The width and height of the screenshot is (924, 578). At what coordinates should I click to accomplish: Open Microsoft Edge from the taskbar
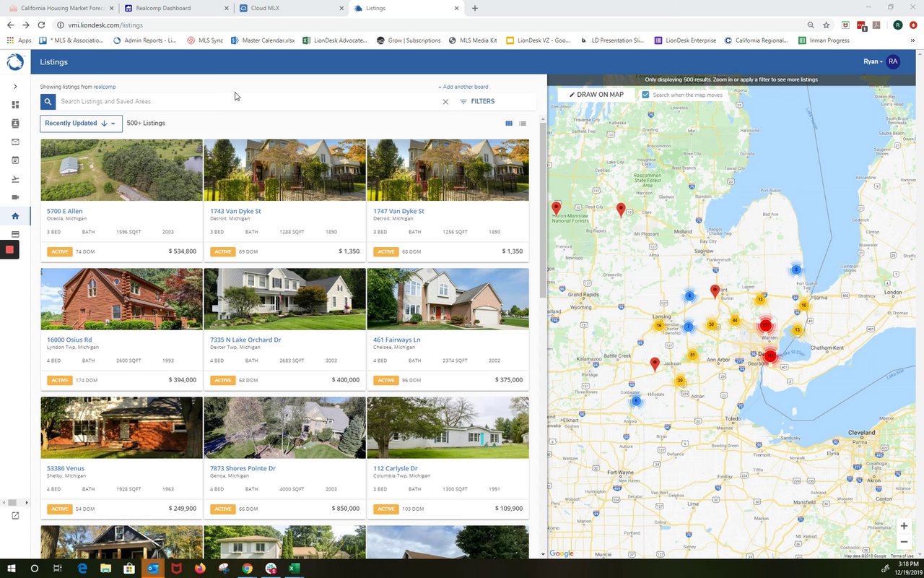pos(82,569)
